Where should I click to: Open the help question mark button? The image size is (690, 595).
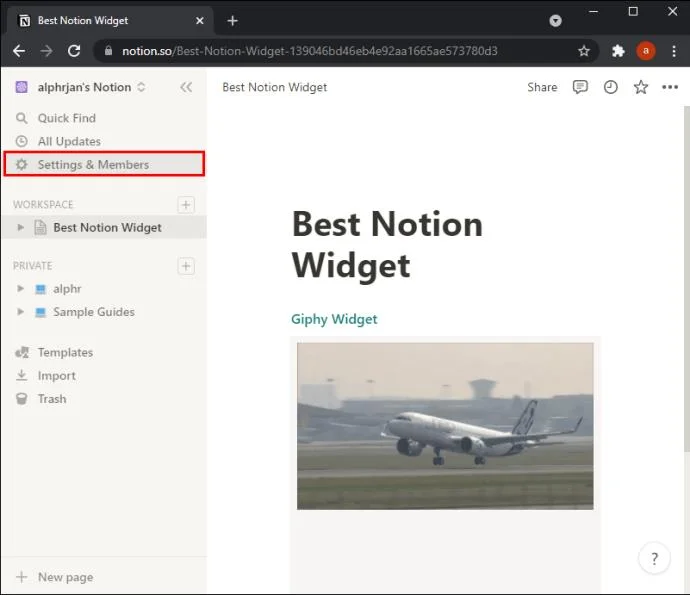pyautogui.click(x=654, y=558)
